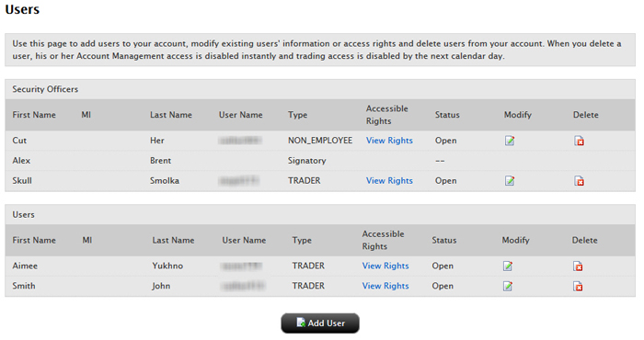
Task: Select first name 'Aimee' cell
Action: (25, 266)
